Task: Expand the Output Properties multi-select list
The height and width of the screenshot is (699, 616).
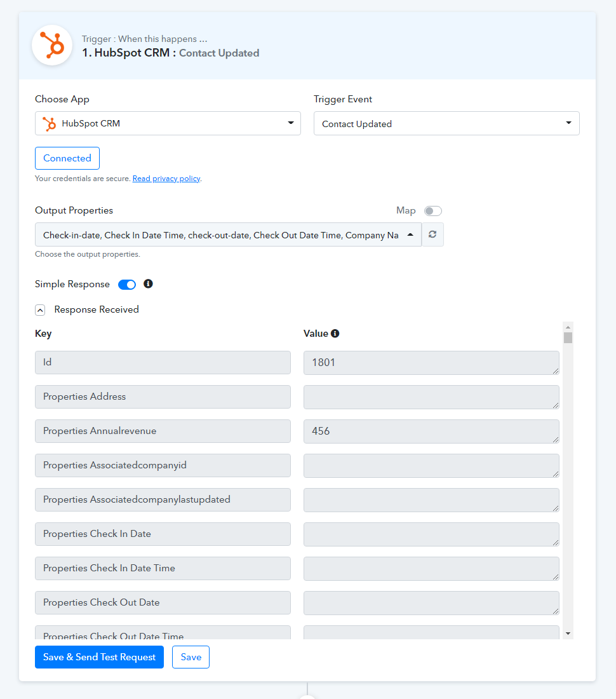Action: (228, 234)
